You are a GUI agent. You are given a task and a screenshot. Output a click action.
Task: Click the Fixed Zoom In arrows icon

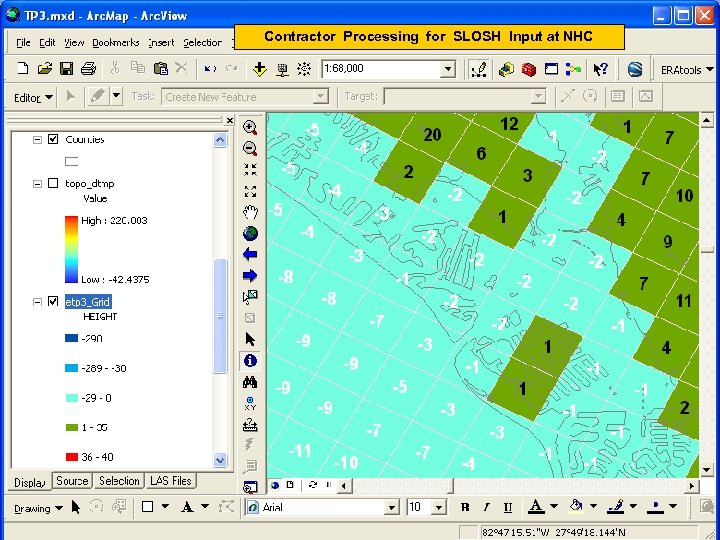click(x=250, y=169)
